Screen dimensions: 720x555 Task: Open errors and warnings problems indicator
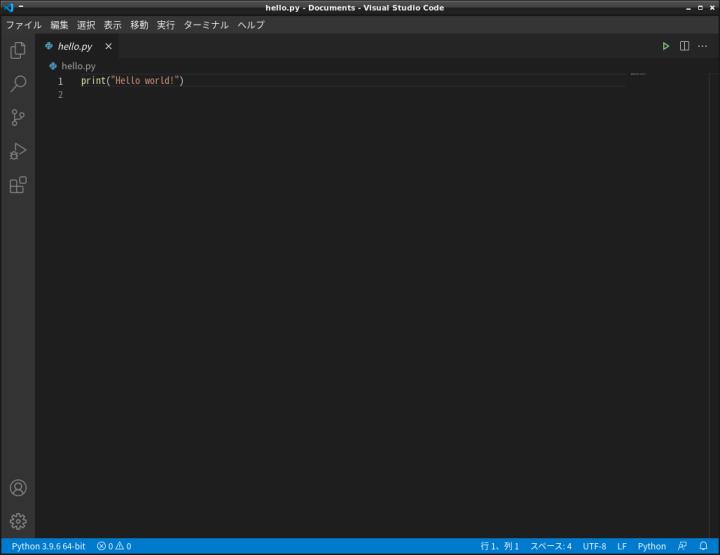(114, 546)
